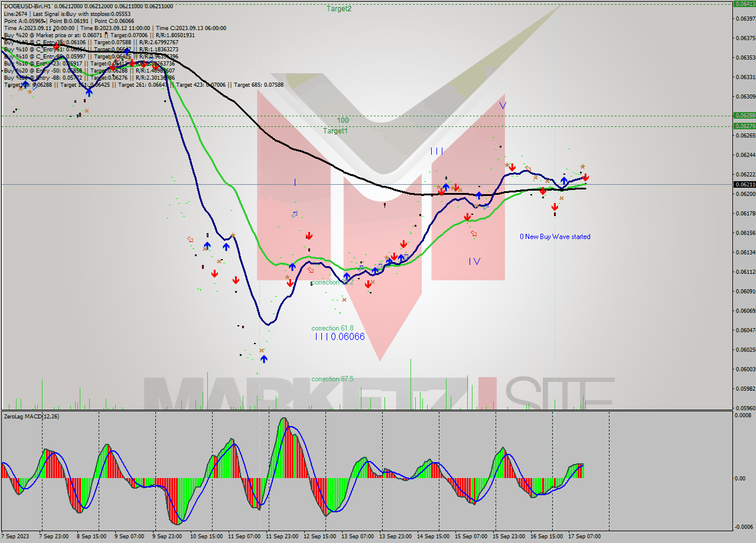Image resolution: width=756 pixels, height=543 pixels.
Task: Click the '13 Sep 23:00' time axis label
Action: [x=395, y=537]
